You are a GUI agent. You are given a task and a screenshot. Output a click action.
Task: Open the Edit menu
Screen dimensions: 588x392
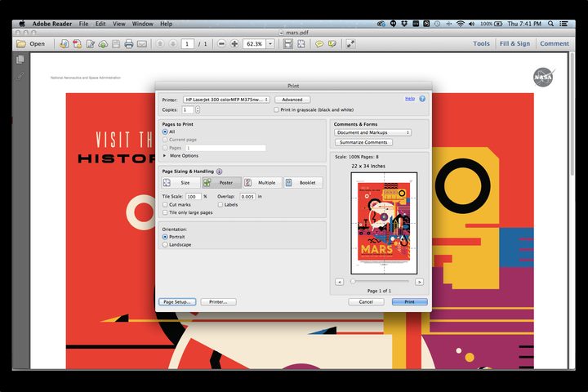click(100, 24)
